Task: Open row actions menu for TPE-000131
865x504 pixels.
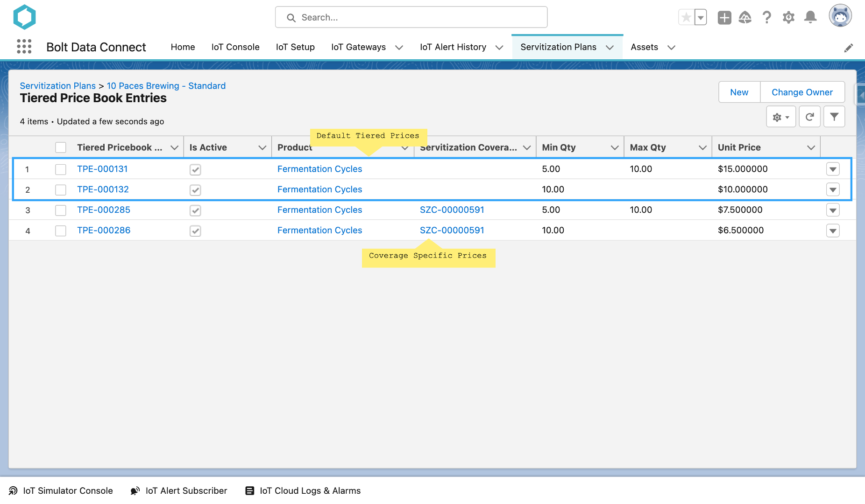Action: (833, 169)
